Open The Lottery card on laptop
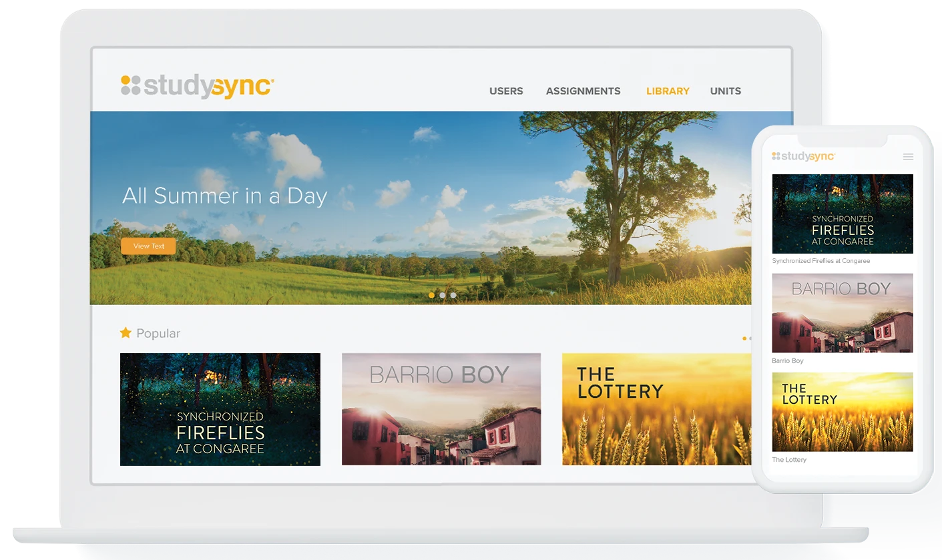942x560 pixels. point(657,409)
